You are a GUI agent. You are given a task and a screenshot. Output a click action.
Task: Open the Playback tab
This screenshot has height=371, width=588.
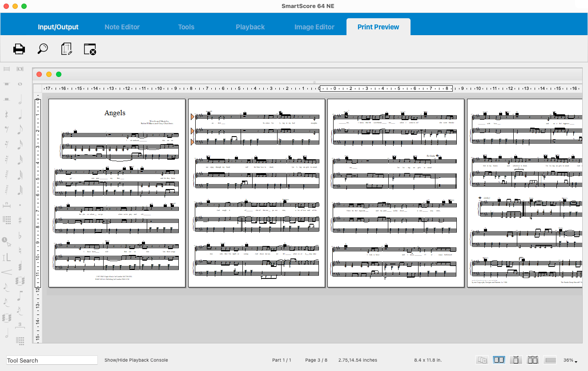(250, 27)
